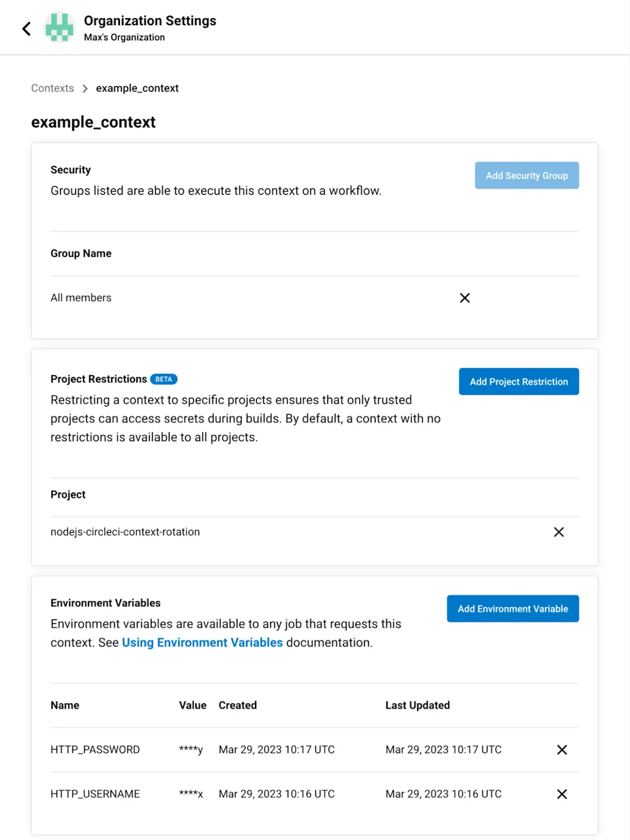630x840 pixels.
Task: Click the Name column header
Action: pos(65,705)
